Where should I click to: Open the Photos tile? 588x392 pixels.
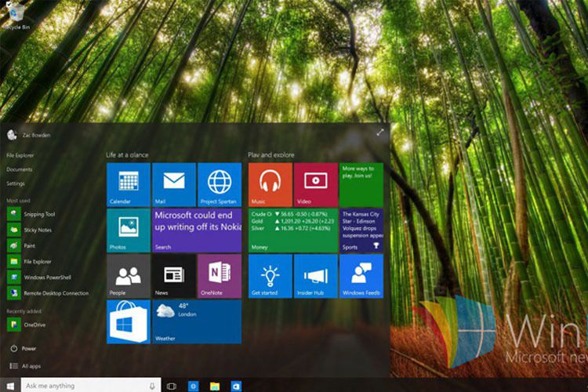tap(129, 230)
